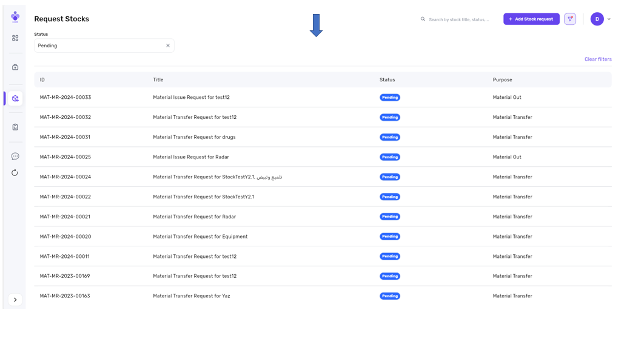Select the stock box icon in sidebar

coord(15,98)
